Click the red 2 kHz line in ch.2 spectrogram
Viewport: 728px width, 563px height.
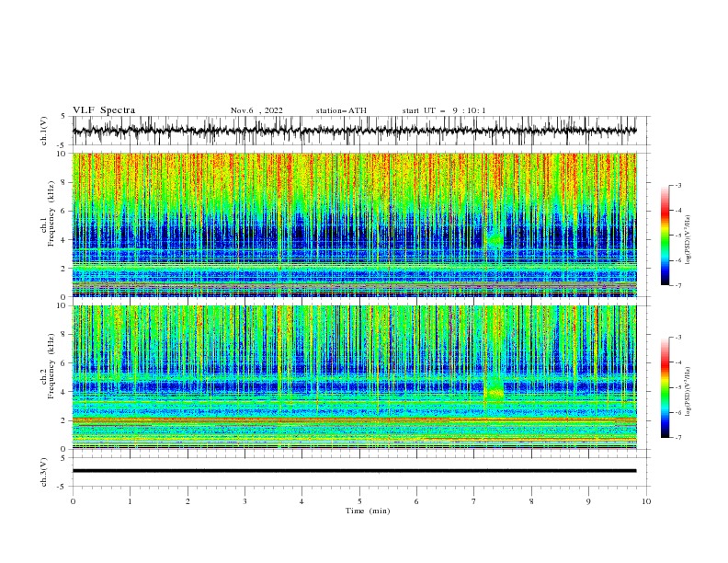pyautogui.click(x=354, y=419)
